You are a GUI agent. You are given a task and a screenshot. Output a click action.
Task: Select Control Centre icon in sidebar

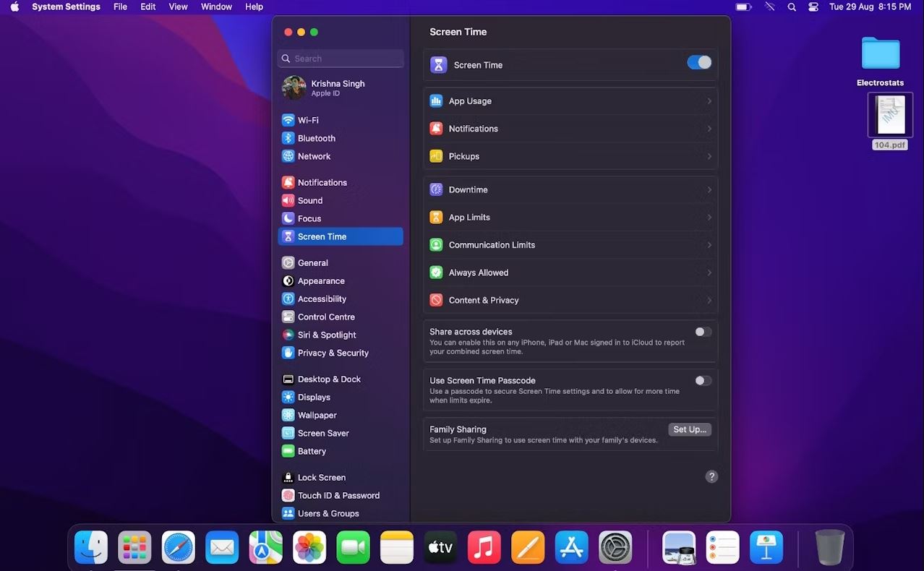point(288,317)
